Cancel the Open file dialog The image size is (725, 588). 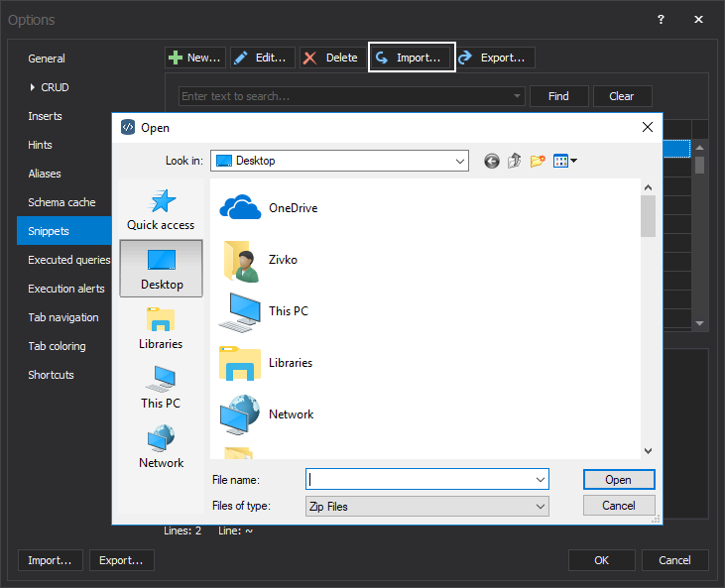point(618,506)
